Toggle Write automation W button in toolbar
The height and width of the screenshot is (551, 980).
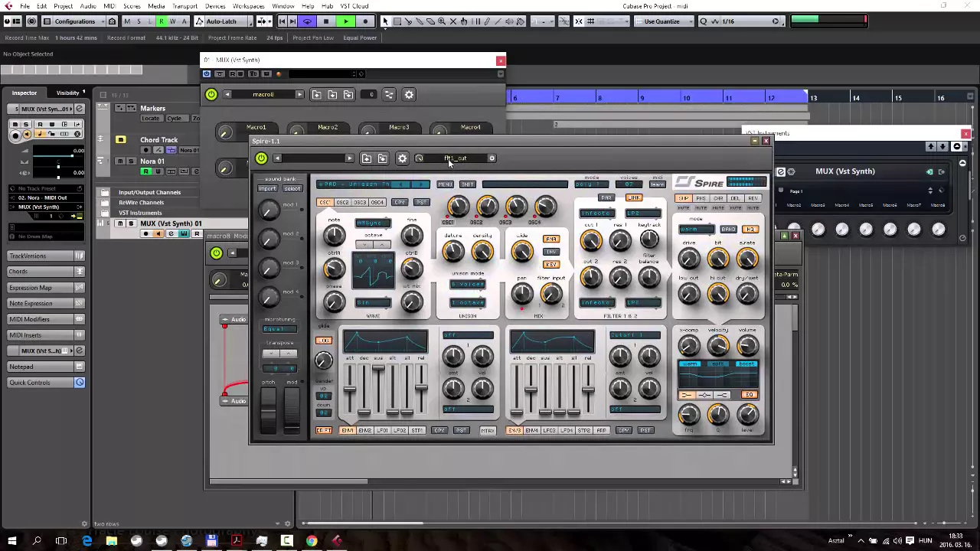(172, 21)
